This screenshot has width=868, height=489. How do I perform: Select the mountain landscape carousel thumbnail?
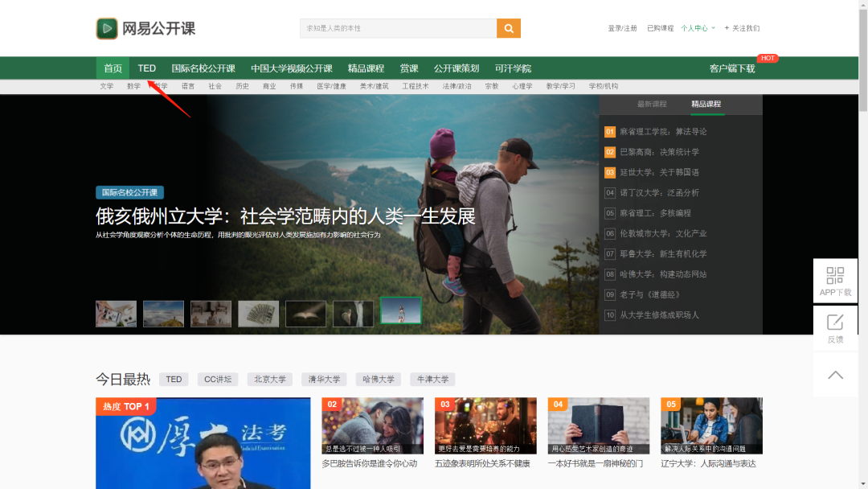[163, 314]
